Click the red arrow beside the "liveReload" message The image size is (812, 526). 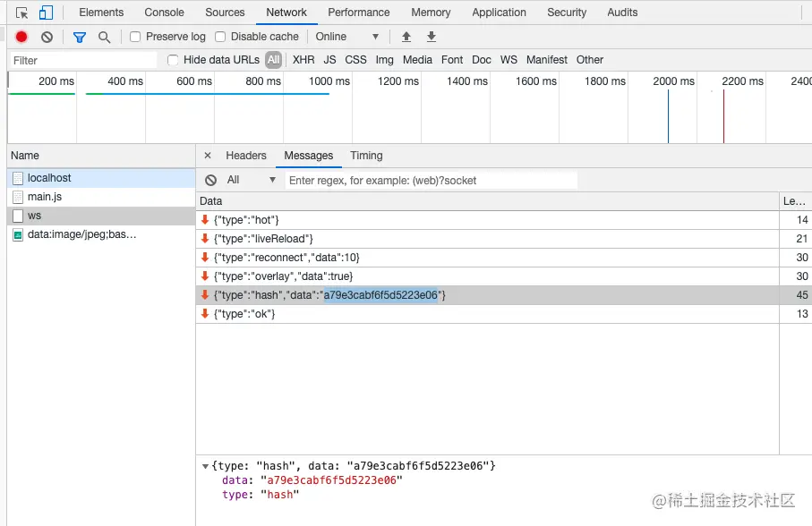pyautogui.click(x=205, y=239)
